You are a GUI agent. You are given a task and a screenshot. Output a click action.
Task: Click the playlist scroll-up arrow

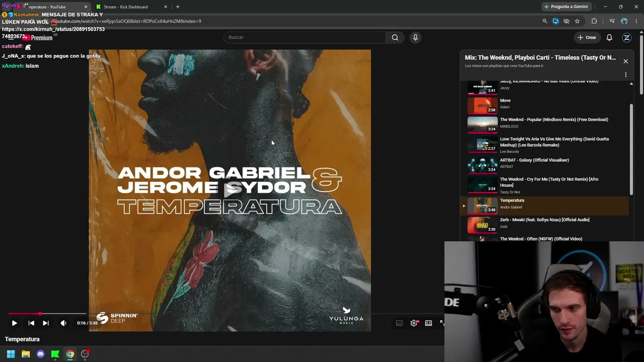[631, 84]
